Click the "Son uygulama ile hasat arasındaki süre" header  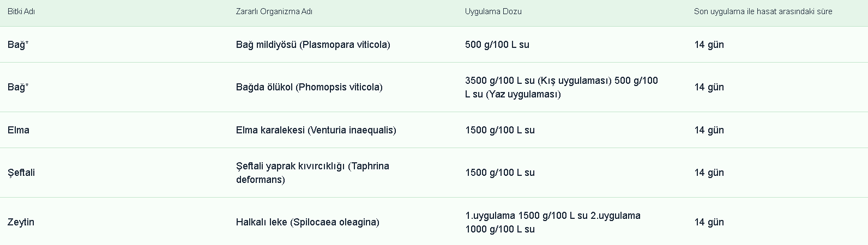tap(763, 11)
